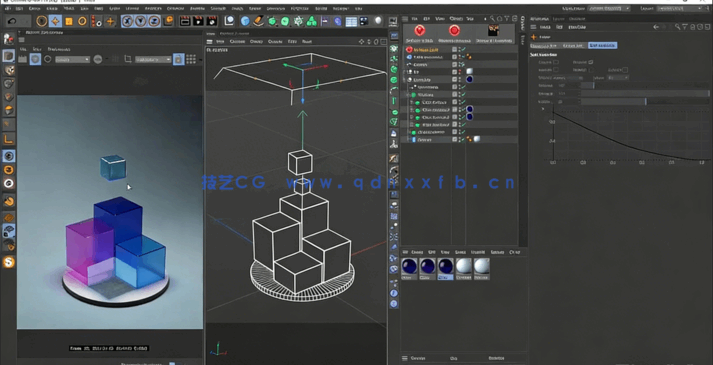Open the viewport Cameras menu
This screenshot has width=713, height=365.
point(237,41)
